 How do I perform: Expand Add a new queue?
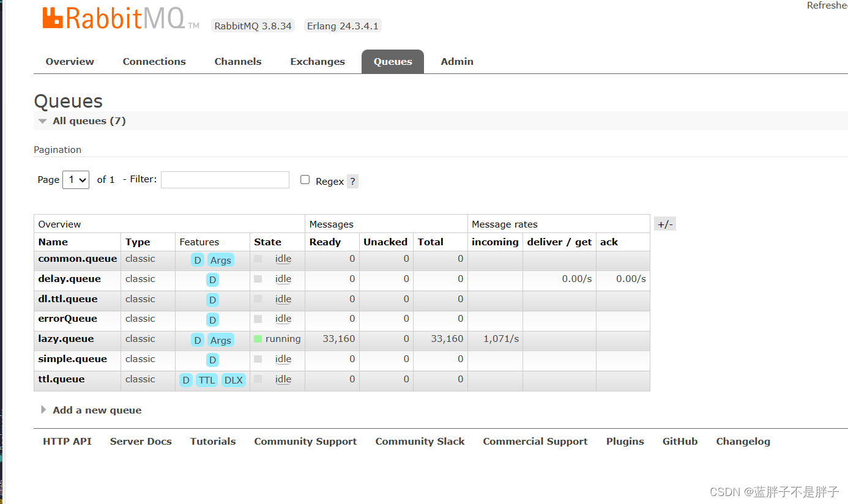coord(91,410)
